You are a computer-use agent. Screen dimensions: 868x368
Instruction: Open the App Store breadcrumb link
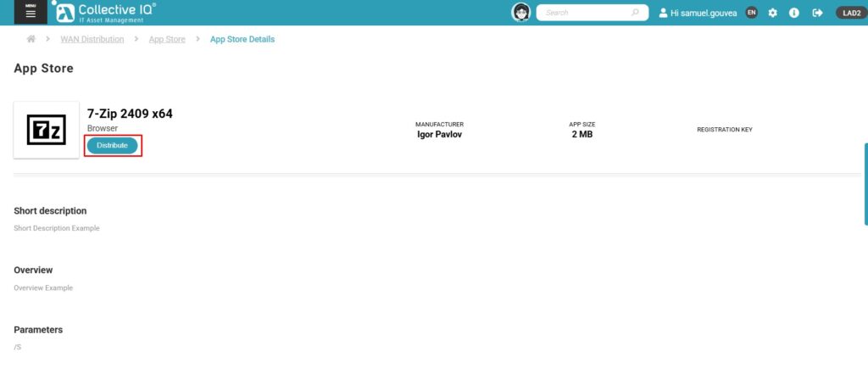(x=167, y=39)
